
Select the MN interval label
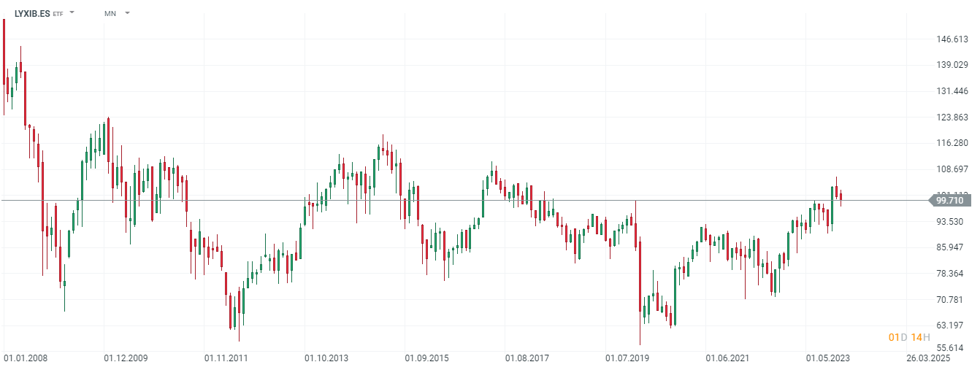coord(110,13)
